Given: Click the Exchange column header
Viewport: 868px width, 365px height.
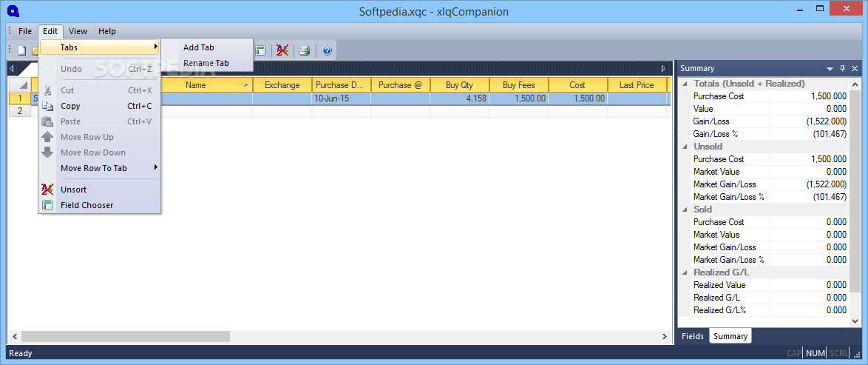Looking at the screenshot, I should (x=282, y=85).
